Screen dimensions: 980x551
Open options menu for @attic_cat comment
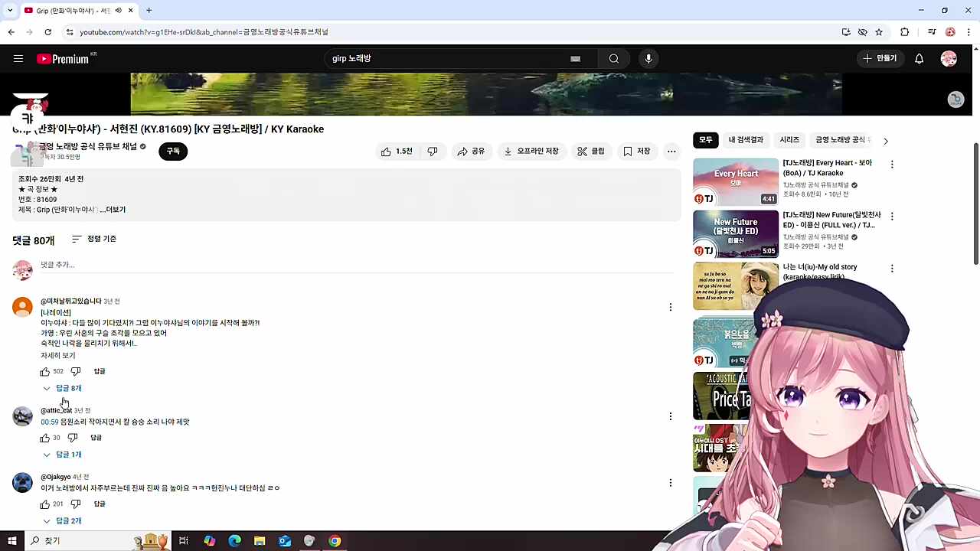coord(671,416)
